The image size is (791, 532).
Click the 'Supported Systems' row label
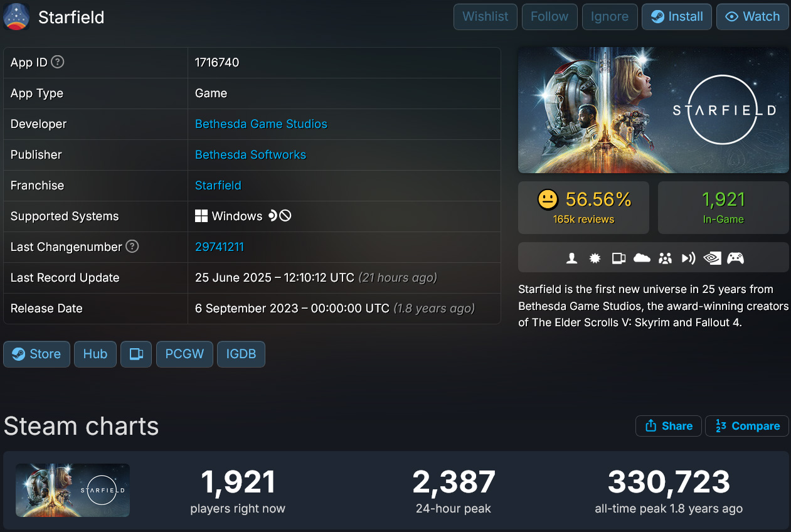coord(65,216)
